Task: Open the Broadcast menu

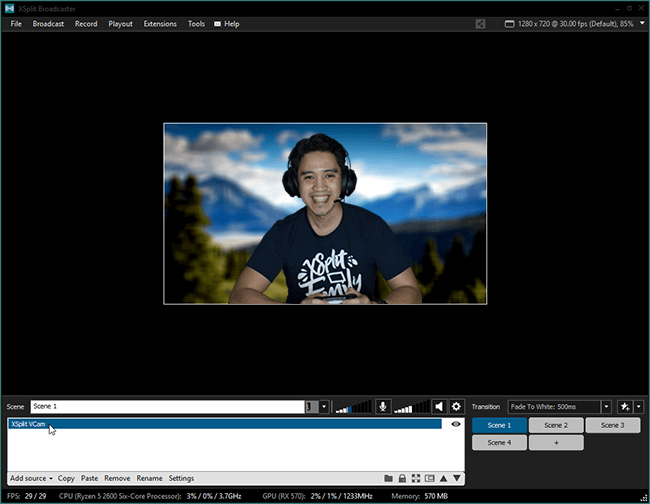Action: (x=48, y=24)
